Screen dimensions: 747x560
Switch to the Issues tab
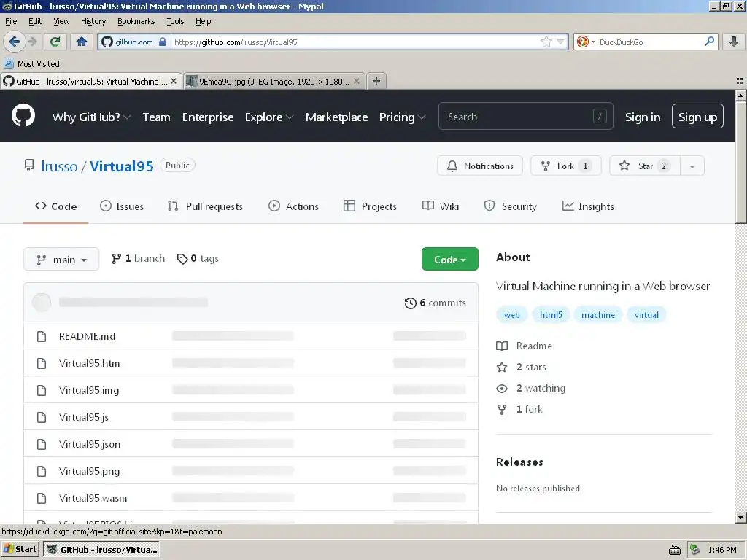[x=122, y=206]
